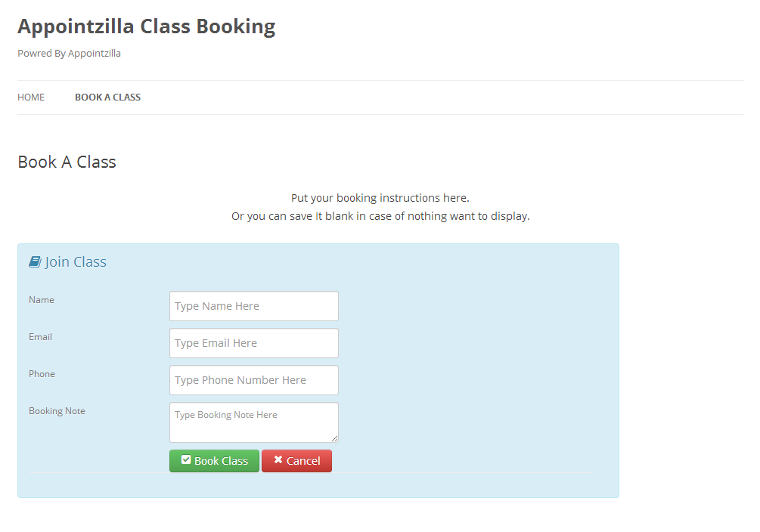Select the BOOK A CLASS menu item
Viewport: 760px width, 532px height.
pyautogui.click(x=107, y=97)
